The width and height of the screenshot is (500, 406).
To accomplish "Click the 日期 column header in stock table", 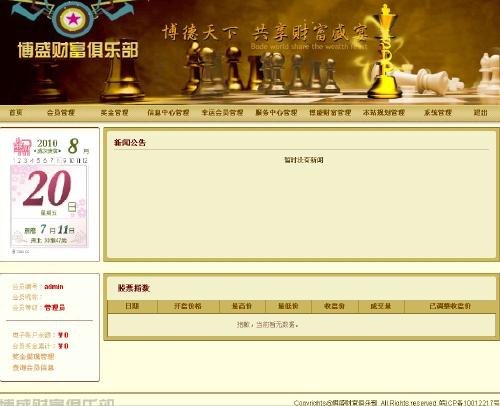I will click(x=132, y=306).
